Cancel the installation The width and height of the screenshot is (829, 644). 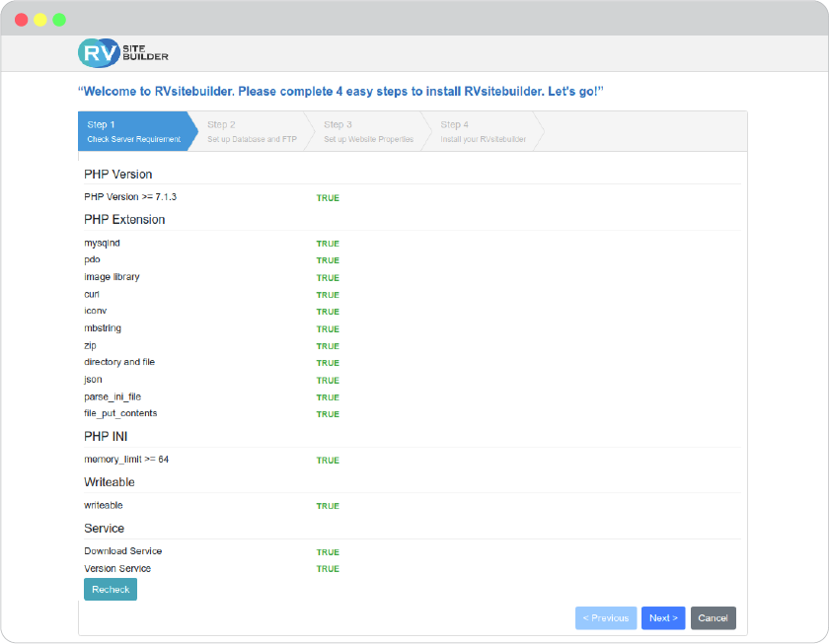[713, 617]
